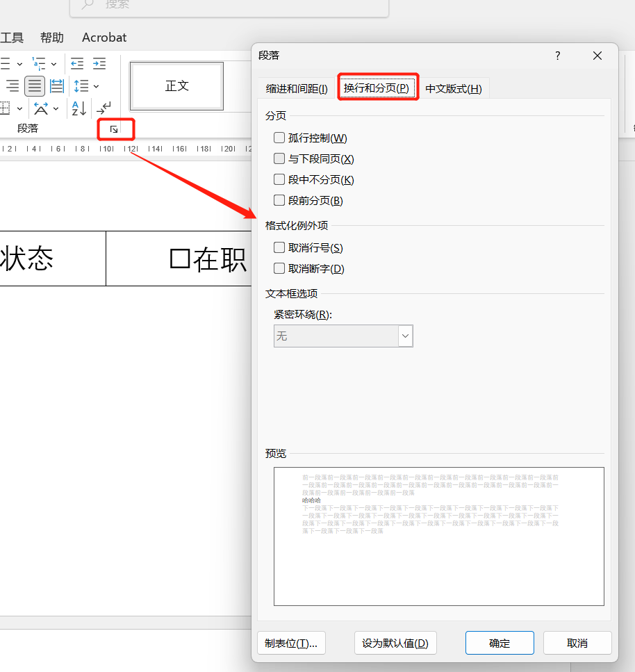Enable the 孤行控制 checkbox
635x672 pixels.
pos(279,138)
